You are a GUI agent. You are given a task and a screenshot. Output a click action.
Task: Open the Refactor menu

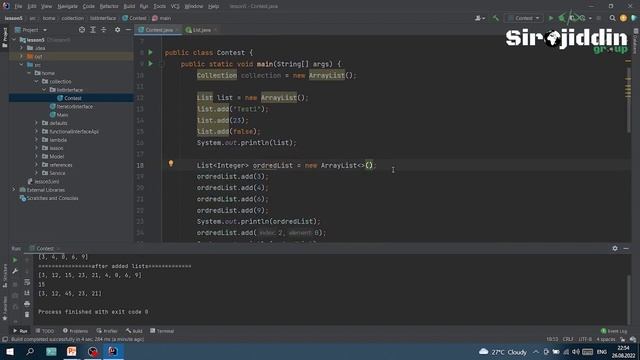pos(109,6)
